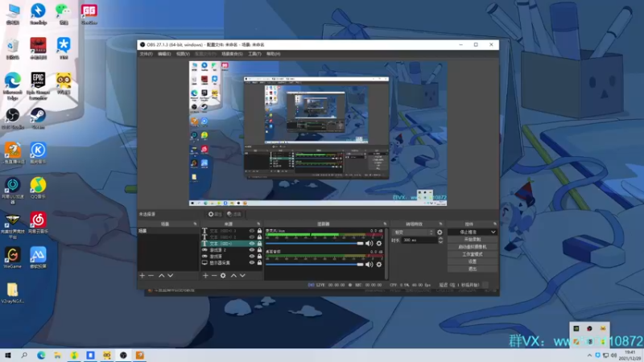Open the transitions dock header icon
The height and width of the screenshot is (362, 644).
tap(440, 224)
